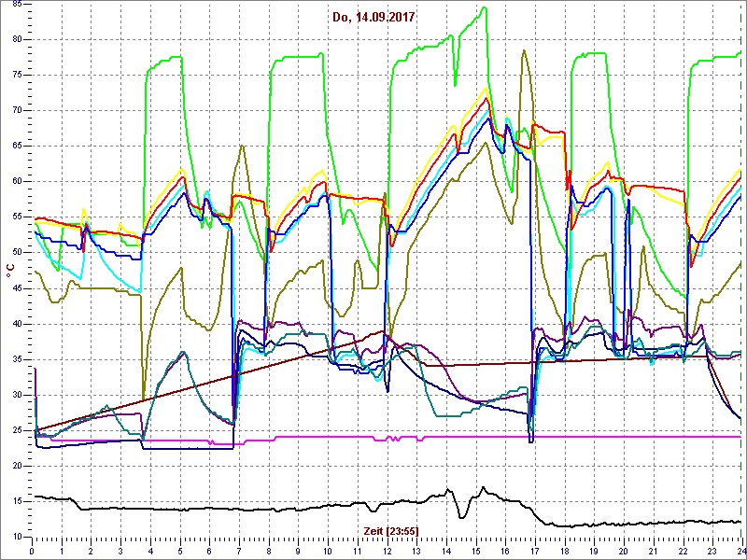Screen dimensions: 747x560
Task: Click the 85 label on the y-axis
Action: [x=19, y=4]
